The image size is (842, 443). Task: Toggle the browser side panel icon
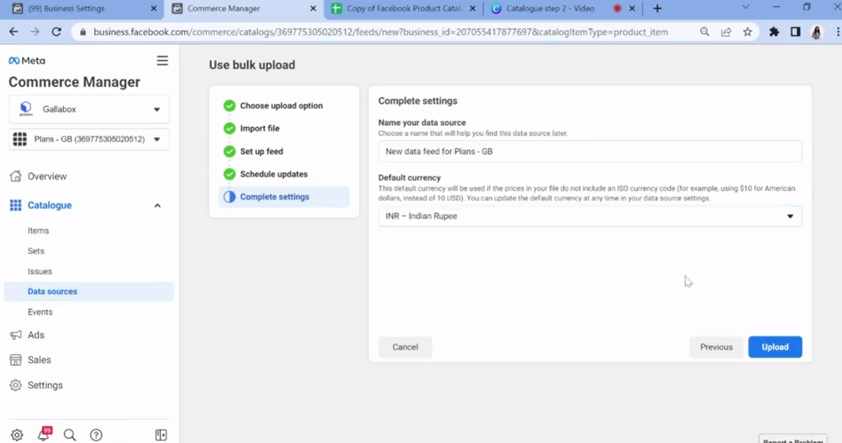(x=795, y=32)
